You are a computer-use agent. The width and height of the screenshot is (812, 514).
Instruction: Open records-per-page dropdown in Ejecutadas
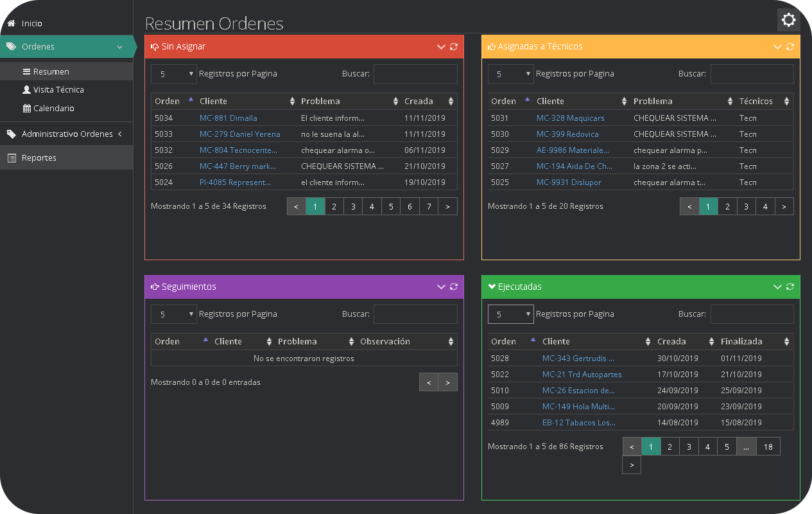point(510,314)
